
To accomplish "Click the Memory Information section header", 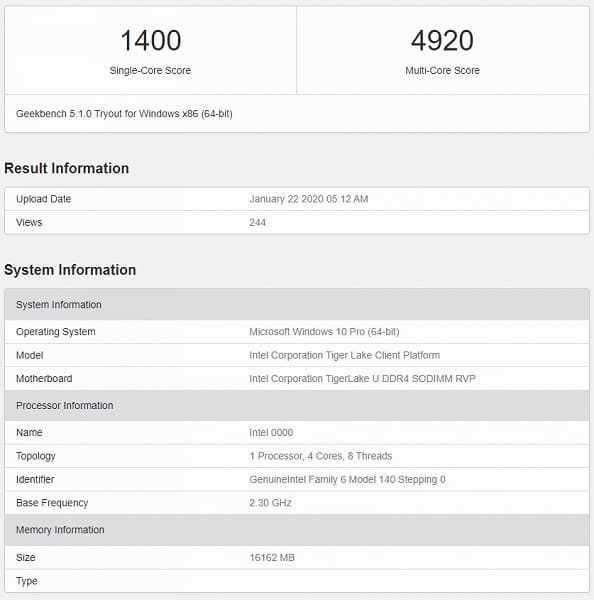I will point(297,530).
